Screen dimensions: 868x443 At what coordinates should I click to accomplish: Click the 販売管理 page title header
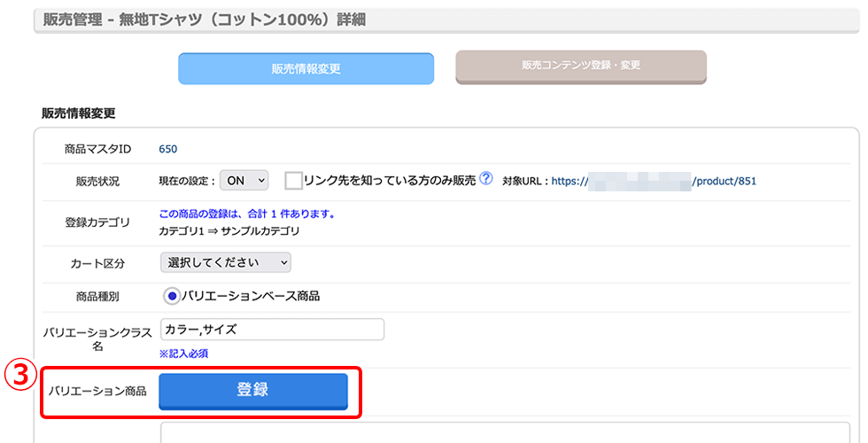[x=205, y=19]
